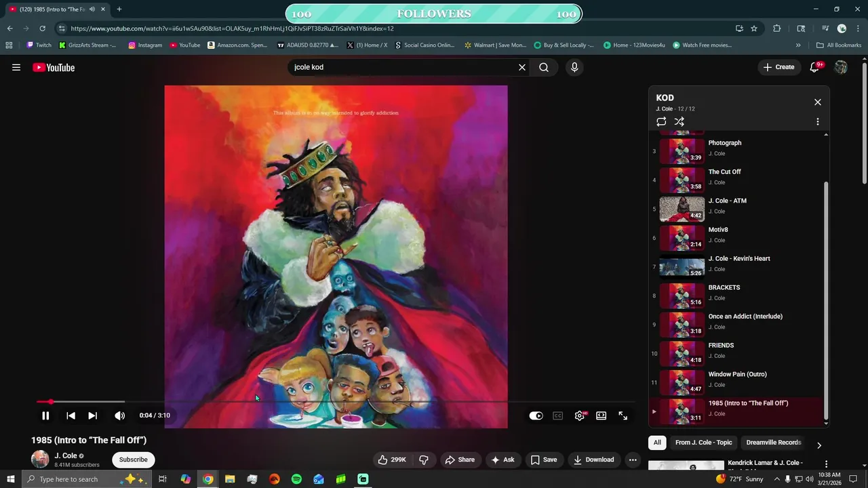This screenshot has width=868, height=488.
Task: Open a new browser tab
Action: pos(119,9)
